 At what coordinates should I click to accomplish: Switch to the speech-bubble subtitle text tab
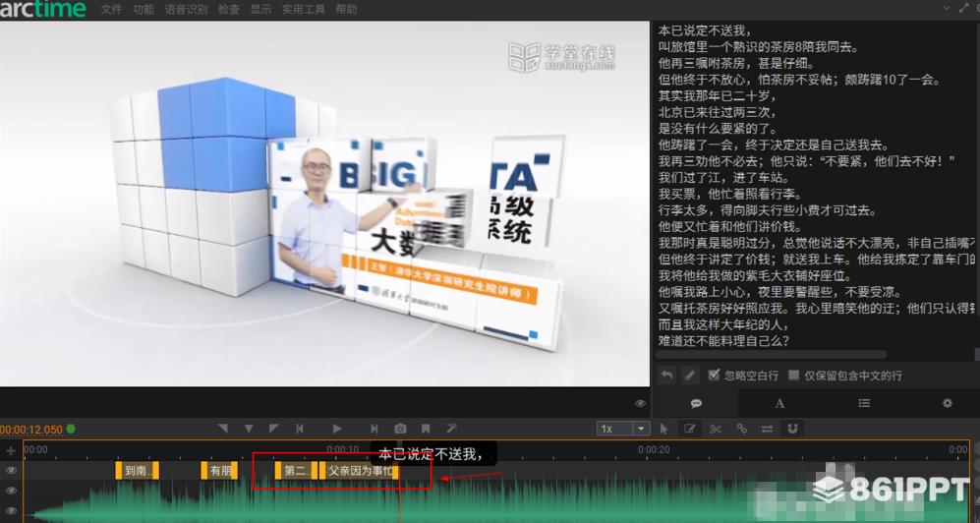(x=696, y=404)
